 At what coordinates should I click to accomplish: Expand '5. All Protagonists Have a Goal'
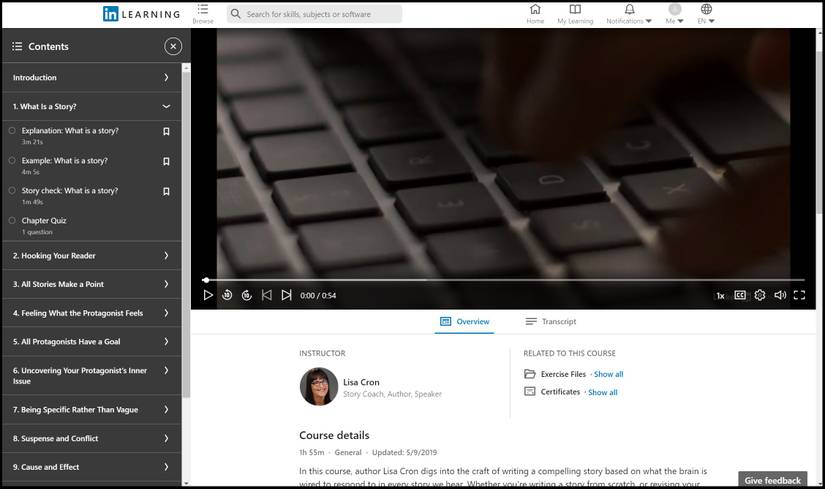point(92,342)
